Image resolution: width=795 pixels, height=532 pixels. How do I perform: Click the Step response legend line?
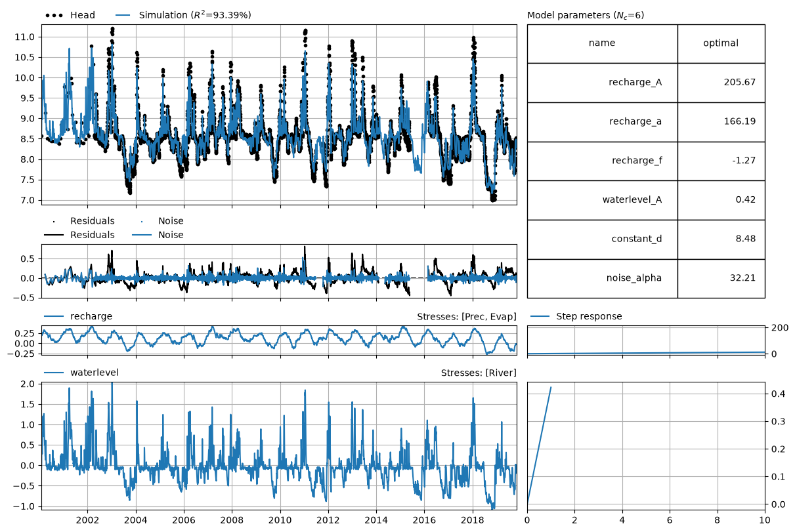(540, 316)
